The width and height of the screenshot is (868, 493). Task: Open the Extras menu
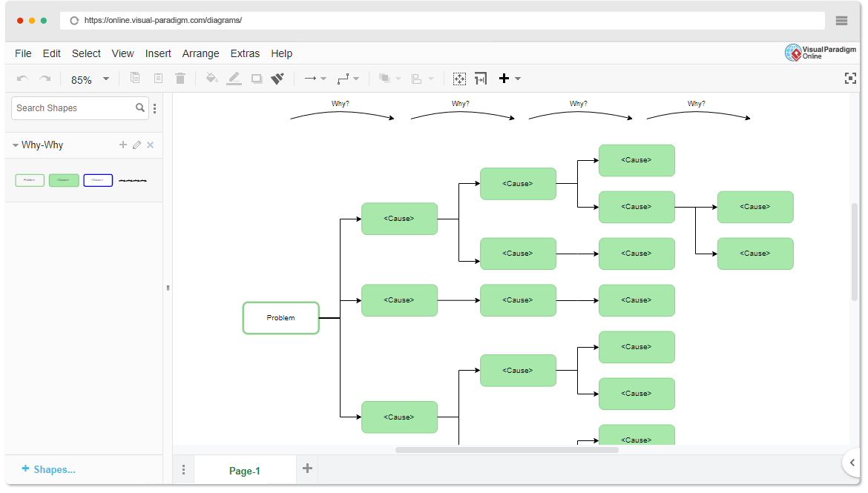click(246, 53)
